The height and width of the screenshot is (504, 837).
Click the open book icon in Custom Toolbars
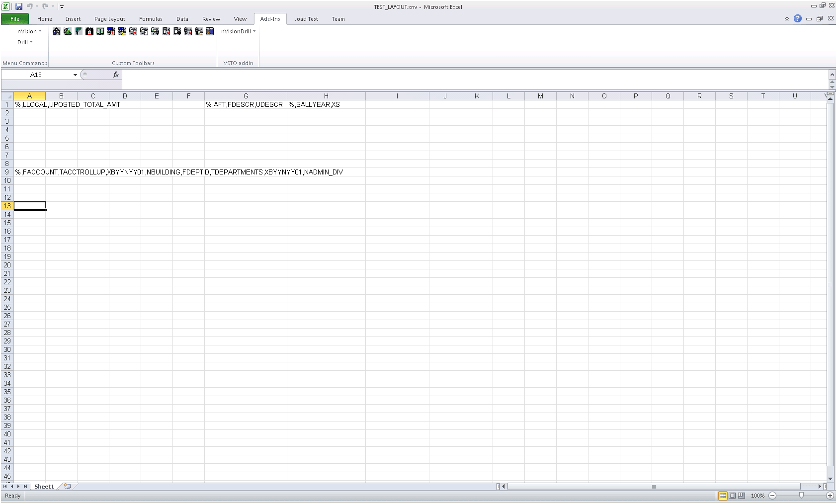click(100, 31)
